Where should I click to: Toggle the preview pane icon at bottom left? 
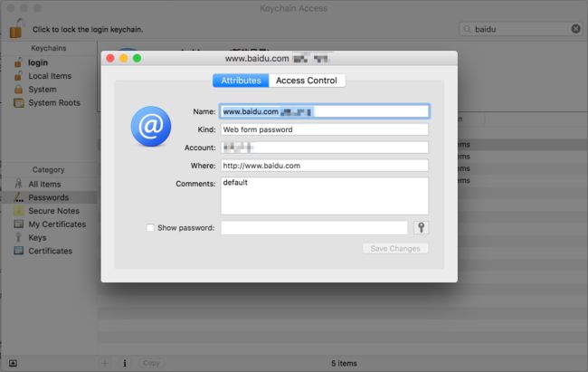coord(13,363)
